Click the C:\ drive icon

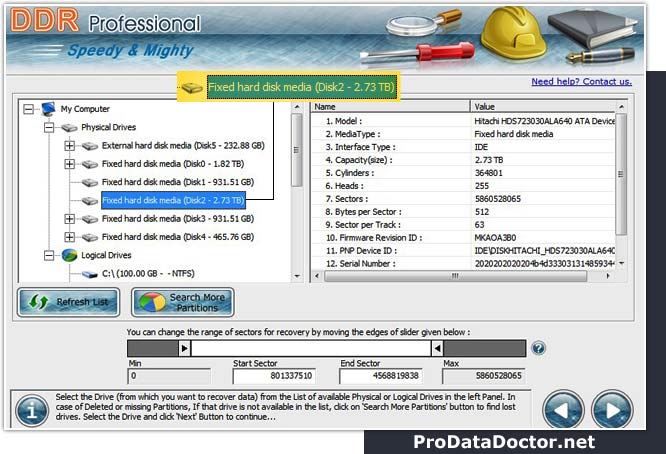[x=90, y=274]
